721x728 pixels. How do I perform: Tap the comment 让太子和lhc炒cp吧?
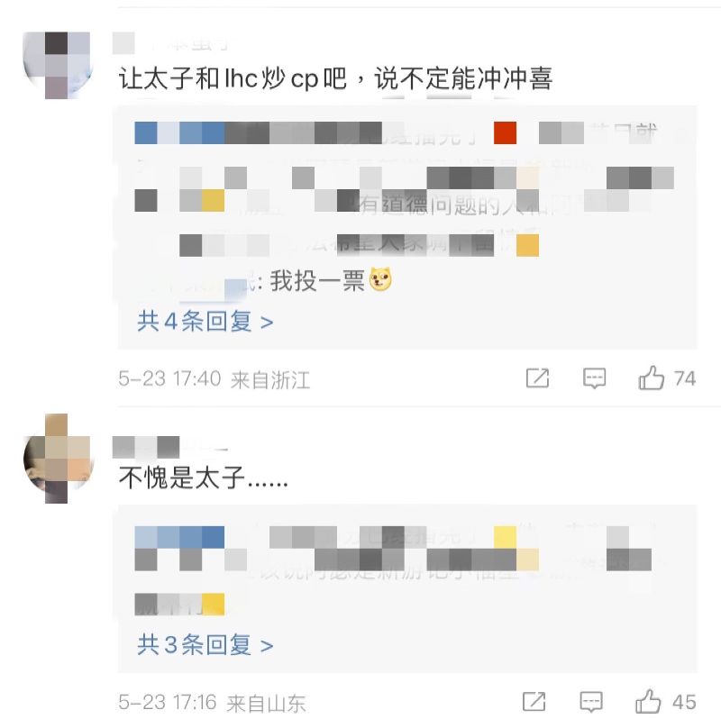tap(335, 78)
